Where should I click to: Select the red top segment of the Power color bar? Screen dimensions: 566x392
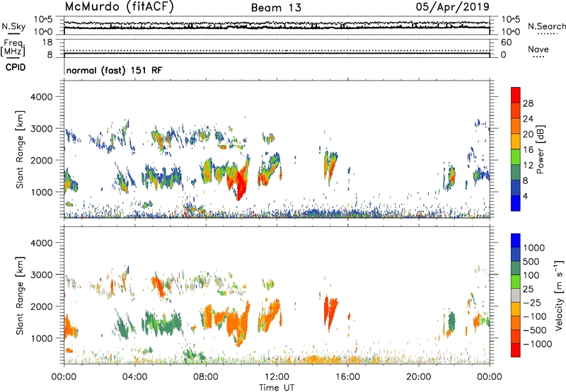(516, 95)
